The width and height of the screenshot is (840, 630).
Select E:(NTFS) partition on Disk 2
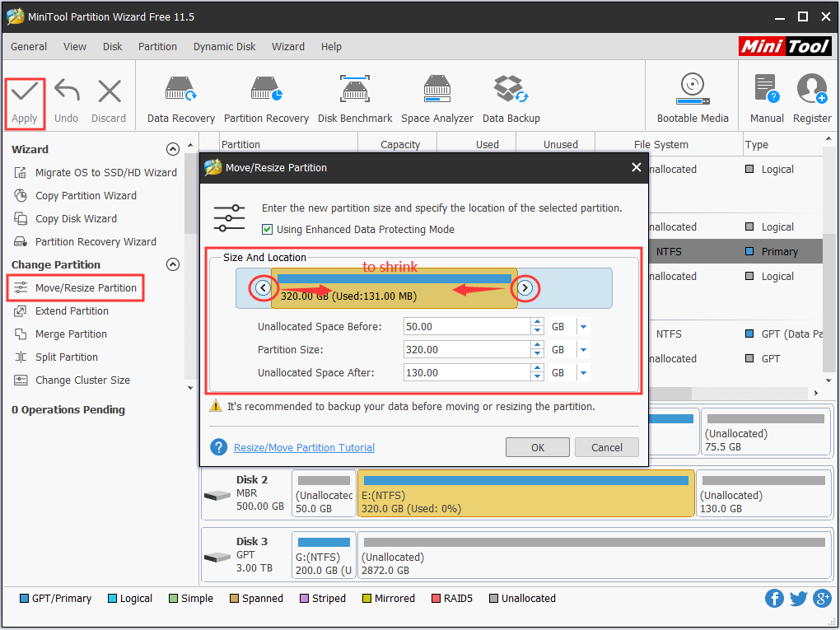click(x=526, y=493)
